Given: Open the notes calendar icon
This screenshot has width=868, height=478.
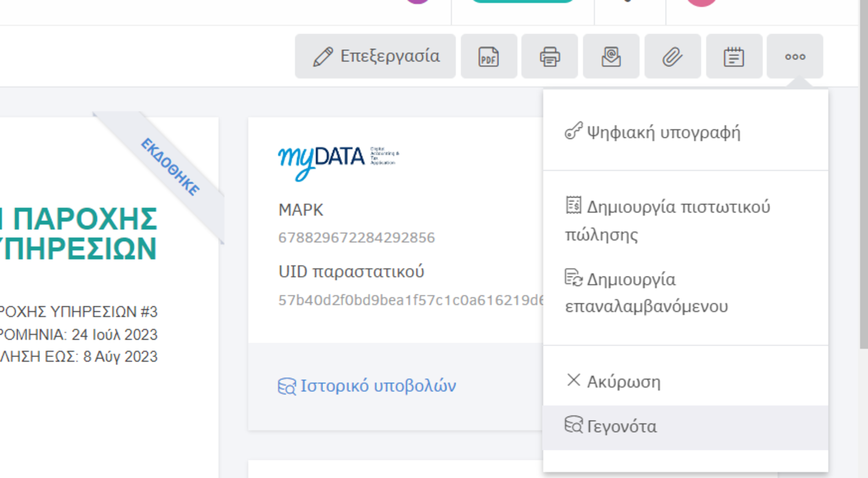Looking at the screenshot, I should click(734, 56).
